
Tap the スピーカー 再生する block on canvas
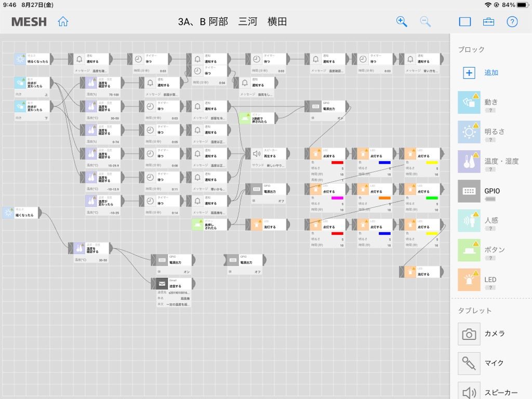(268, 154)
